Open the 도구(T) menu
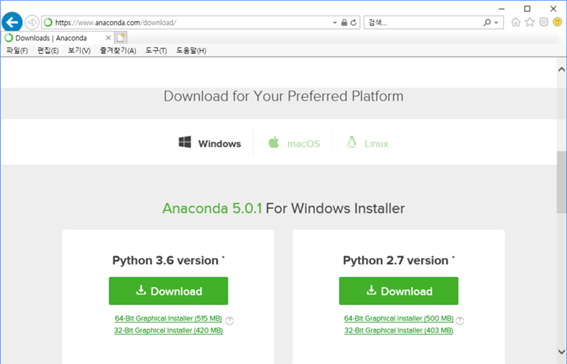Image resolution: width=567 pixels, height=364 pixels. pos(156,51)
